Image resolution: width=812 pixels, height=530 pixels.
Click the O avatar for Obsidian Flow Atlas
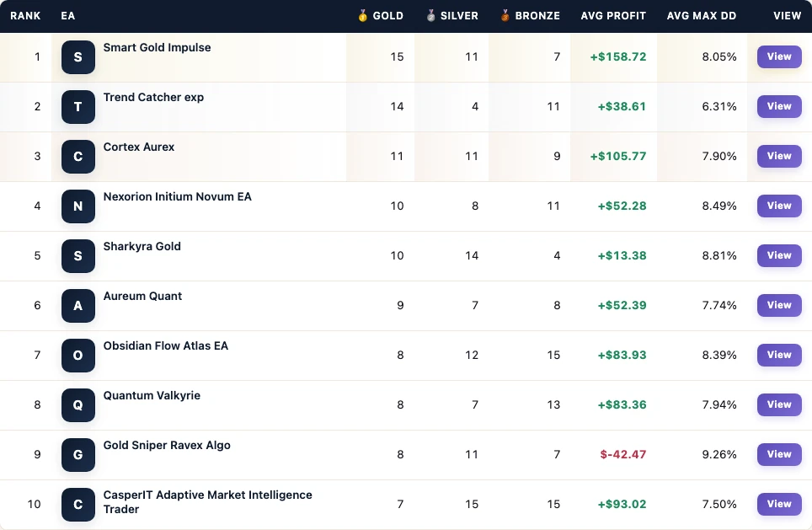pos(78,356)
